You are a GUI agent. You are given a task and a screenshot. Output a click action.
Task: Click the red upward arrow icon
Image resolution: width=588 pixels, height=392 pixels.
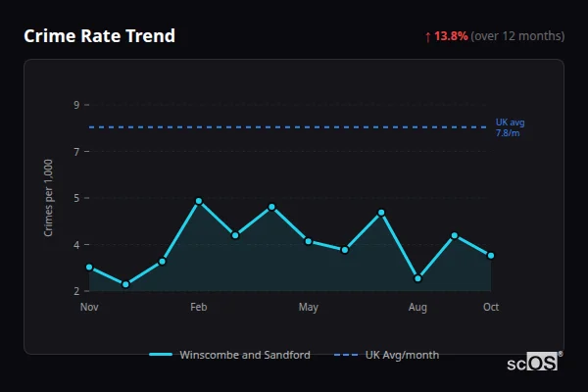pos(428,37)
